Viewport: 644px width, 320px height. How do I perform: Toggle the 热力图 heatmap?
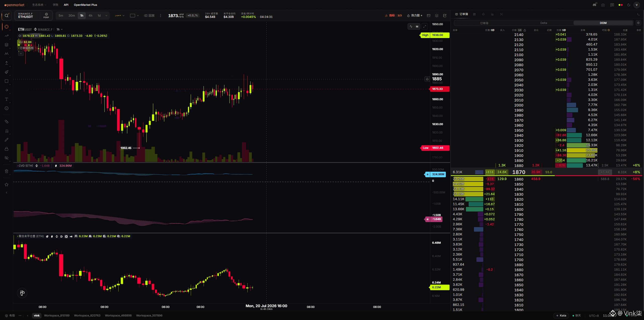click(x=414, y=16)
